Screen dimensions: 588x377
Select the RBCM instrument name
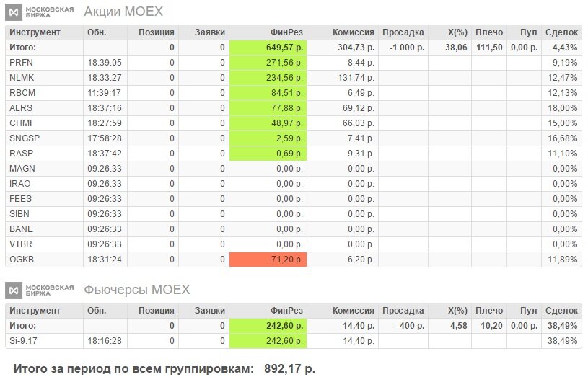pos(22,93)
